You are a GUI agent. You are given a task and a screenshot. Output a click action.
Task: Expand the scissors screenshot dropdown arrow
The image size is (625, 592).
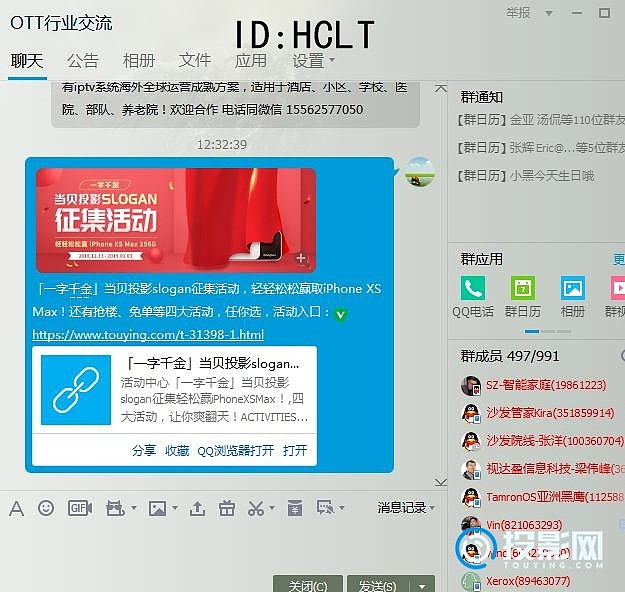(x=272, y=508)
